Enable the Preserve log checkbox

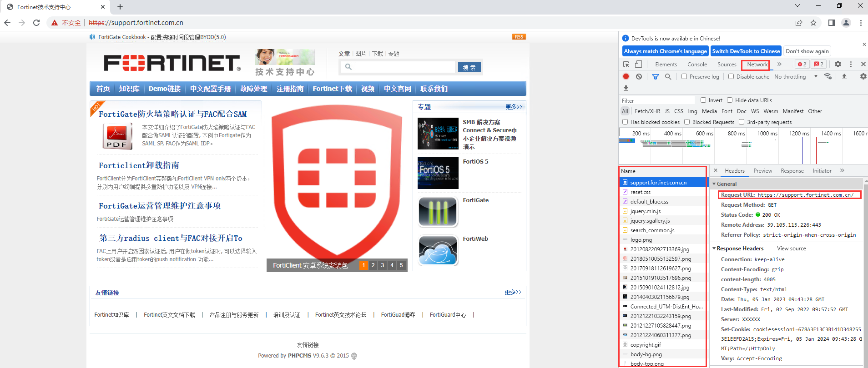(x=684, y=77)
